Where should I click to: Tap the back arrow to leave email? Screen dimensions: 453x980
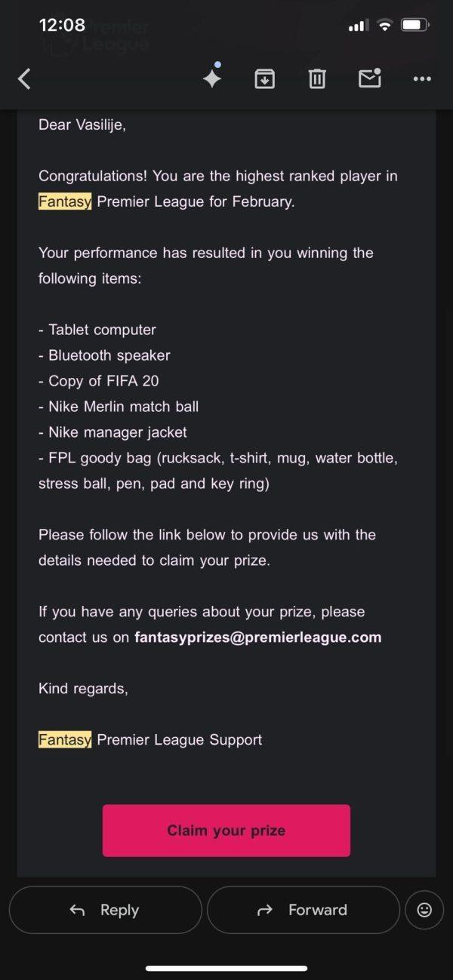[24, 78]
